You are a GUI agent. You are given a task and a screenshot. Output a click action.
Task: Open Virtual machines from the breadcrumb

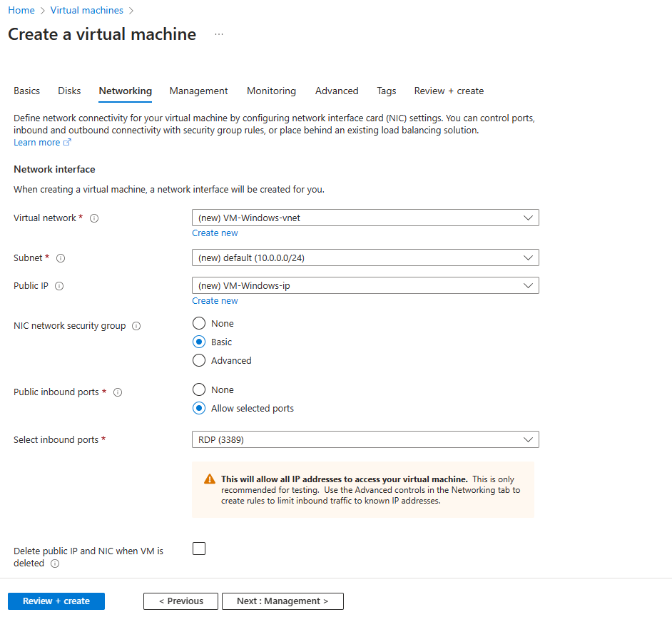(86, 10)
